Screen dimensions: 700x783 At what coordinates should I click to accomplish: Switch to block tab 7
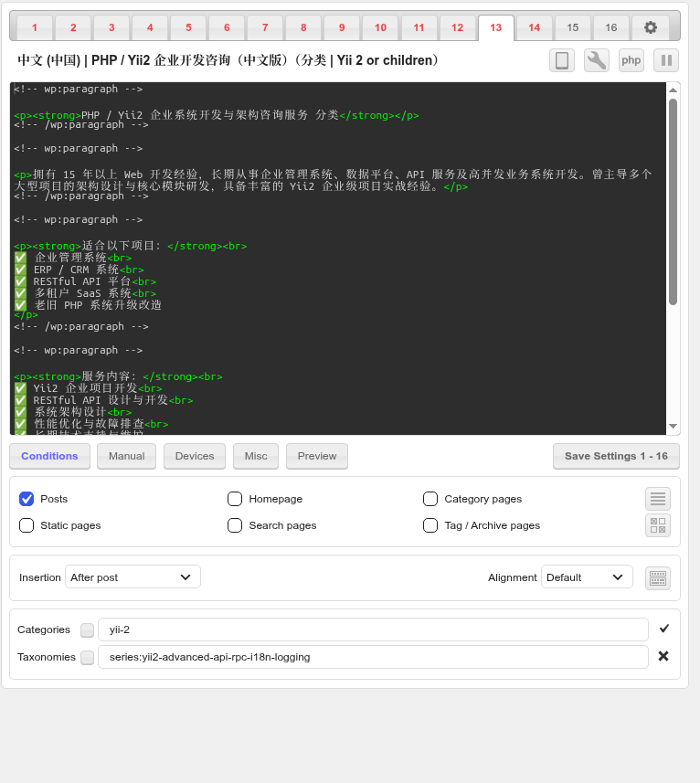(x=265, y=27)
